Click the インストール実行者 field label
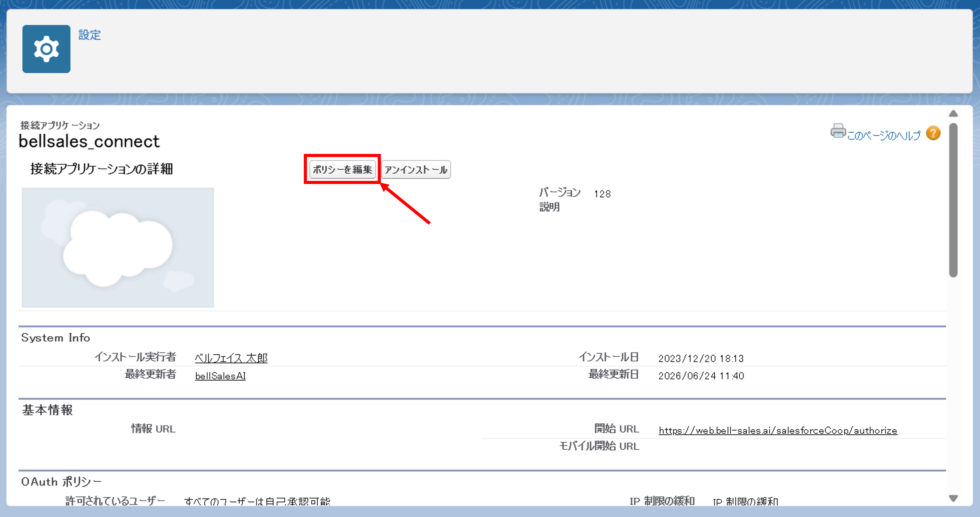The width and height of the screenshot is (980, 517). point(135,357)
